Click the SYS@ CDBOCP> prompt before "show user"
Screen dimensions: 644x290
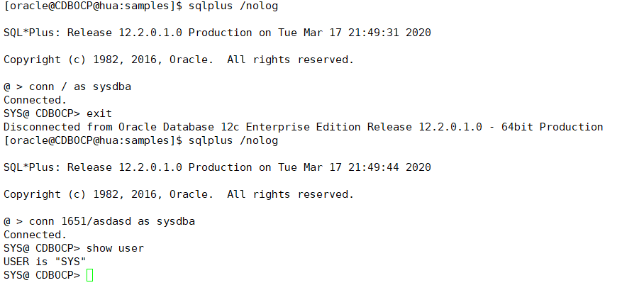pyautogui.click(x=42, y=248)
